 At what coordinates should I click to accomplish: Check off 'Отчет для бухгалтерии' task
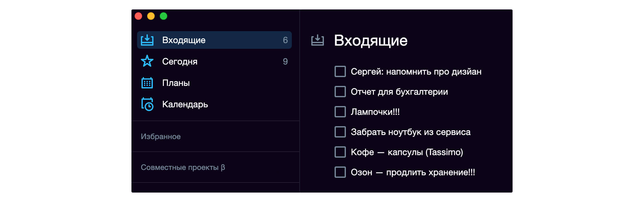pyautogui.click(x=340, y=92)
